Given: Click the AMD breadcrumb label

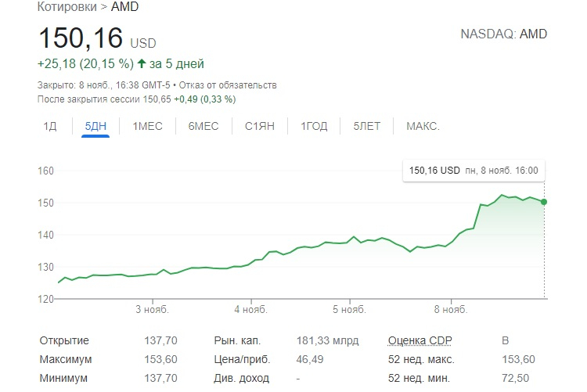Looking at the screenshot, I should tap(124, 7).
